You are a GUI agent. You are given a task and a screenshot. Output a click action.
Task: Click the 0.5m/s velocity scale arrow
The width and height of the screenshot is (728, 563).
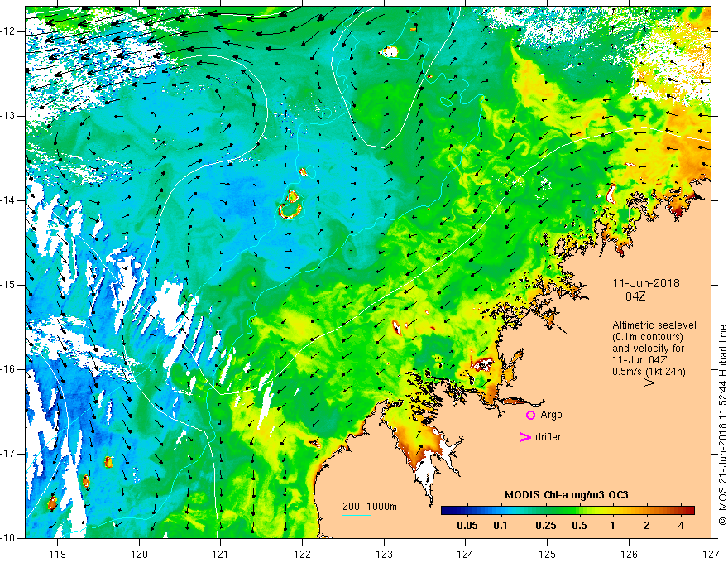pos(638,383)
